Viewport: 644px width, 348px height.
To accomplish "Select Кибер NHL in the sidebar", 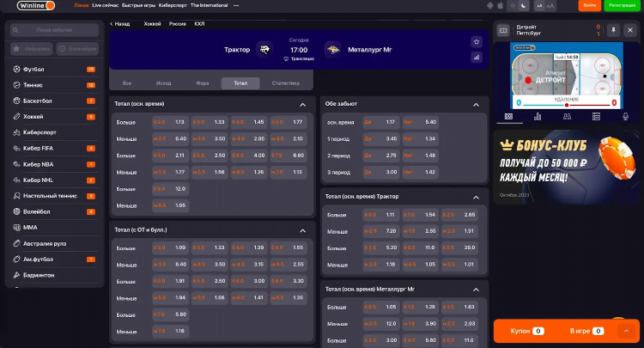I will pos(54,180).
